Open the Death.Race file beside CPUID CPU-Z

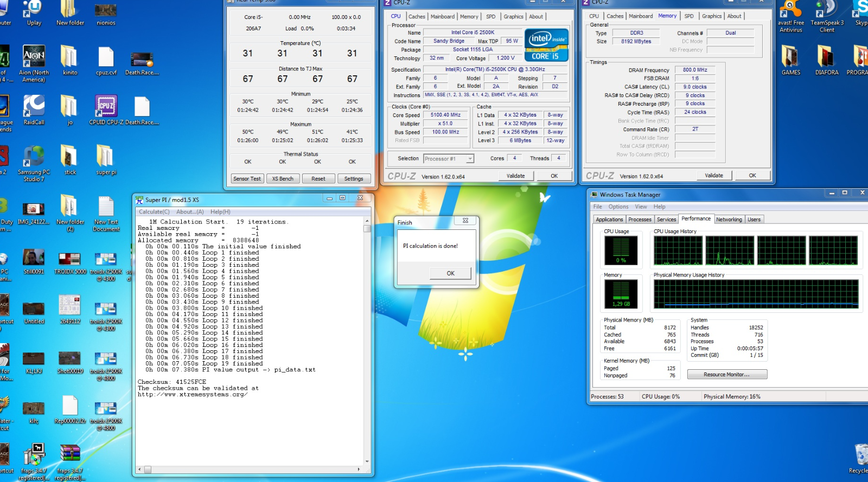pos(142,110)
